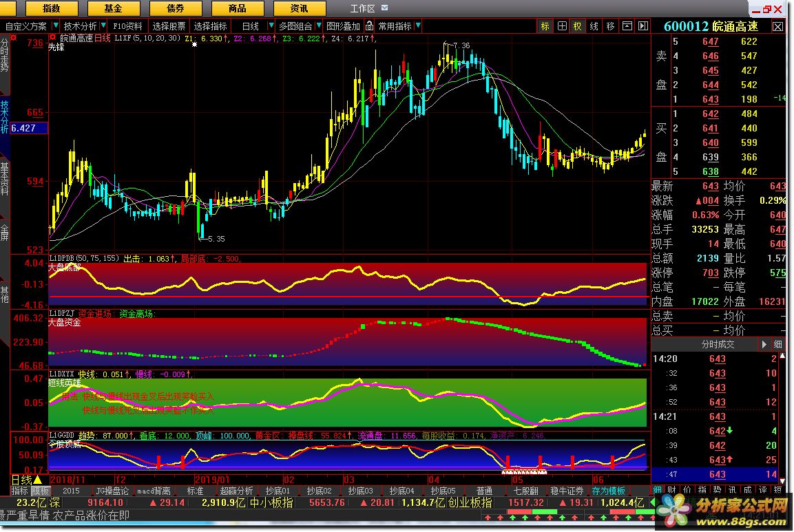Expand the 日线 yellow triangle at chart bottom
Viewport: 794px width, 532px height.
(38, 479)
